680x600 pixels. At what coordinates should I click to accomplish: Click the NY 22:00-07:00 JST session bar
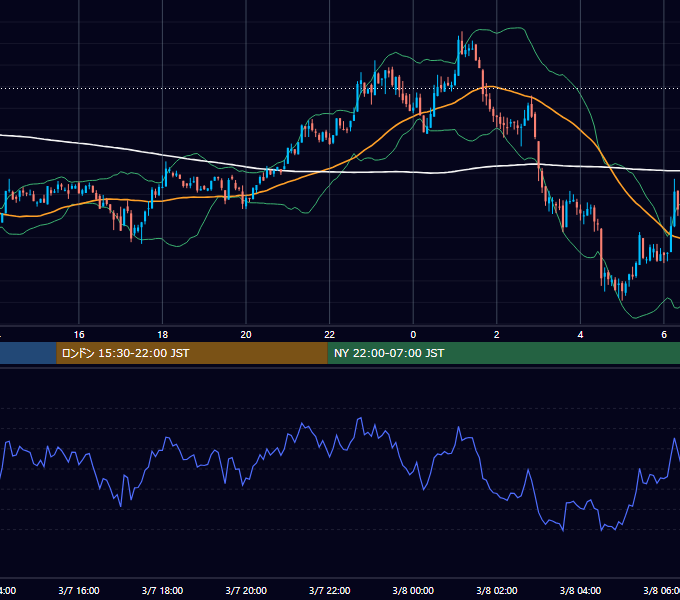tap(503, 353)
